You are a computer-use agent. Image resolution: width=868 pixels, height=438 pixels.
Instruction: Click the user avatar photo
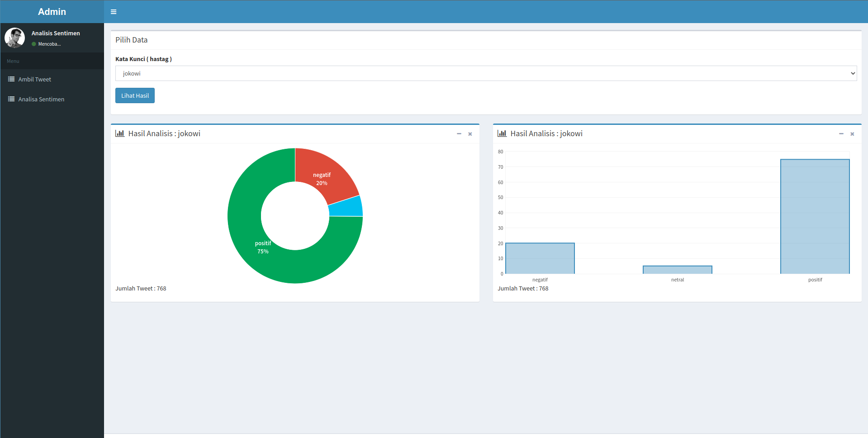click(x=14, y=38)
